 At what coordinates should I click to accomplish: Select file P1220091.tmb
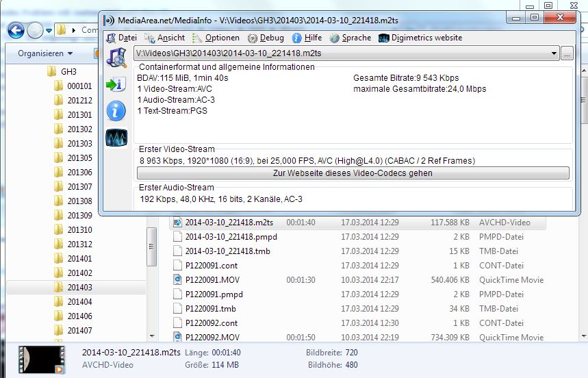pyautogui.click(x=358, y=309)
